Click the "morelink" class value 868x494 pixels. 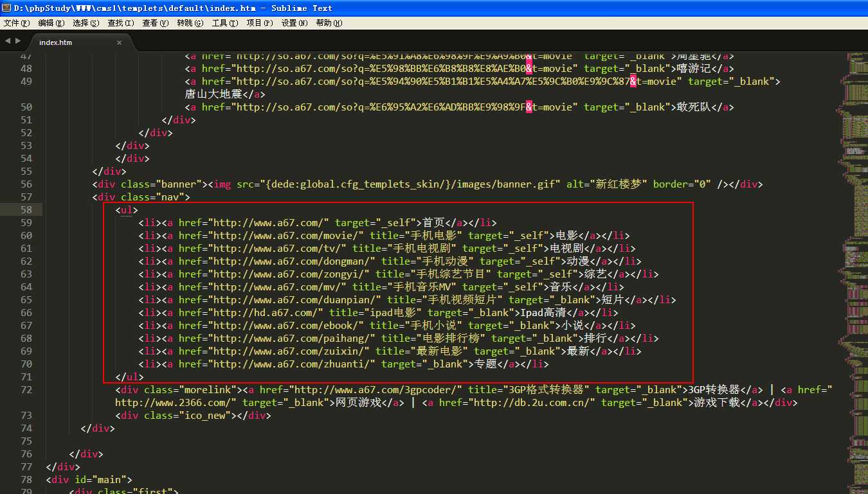pyautogui.click(x=208, y=390)
